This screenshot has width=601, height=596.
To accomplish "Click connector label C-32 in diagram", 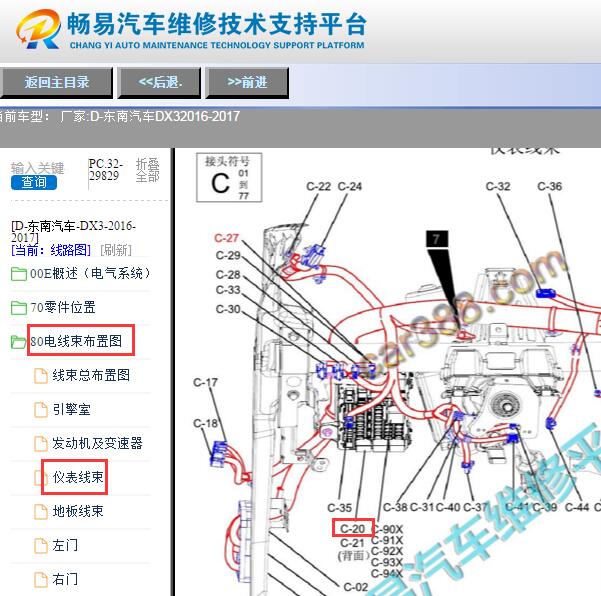I will (x=498, y=186).
